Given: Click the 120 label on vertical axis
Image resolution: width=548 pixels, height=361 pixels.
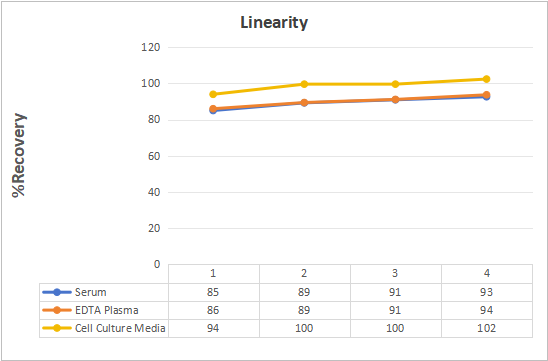Looking at the screenshot, I should pyautogui.click(x=151, y=47).
